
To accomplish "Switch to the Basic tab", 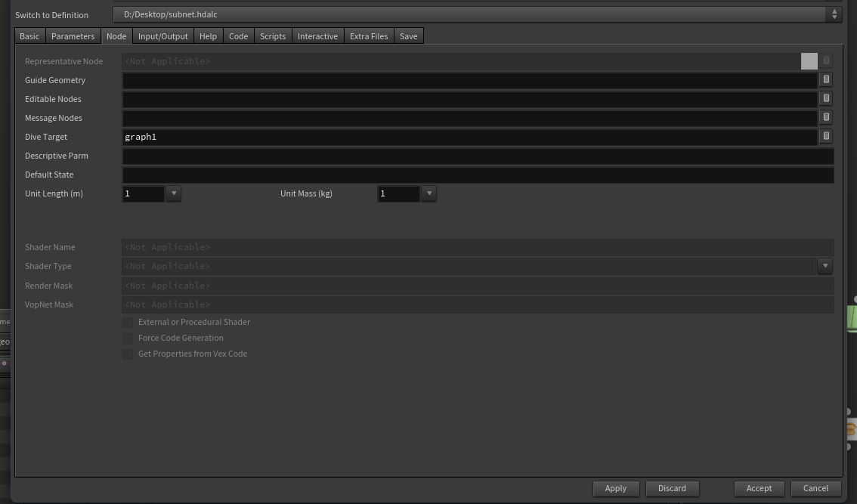I will (29, 36).
